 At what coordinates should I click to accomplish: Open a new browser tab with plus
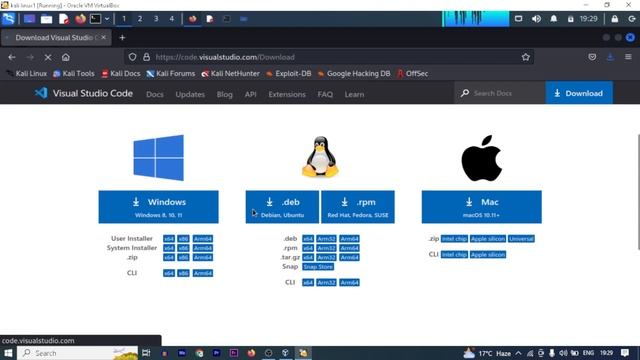[122, 38]
